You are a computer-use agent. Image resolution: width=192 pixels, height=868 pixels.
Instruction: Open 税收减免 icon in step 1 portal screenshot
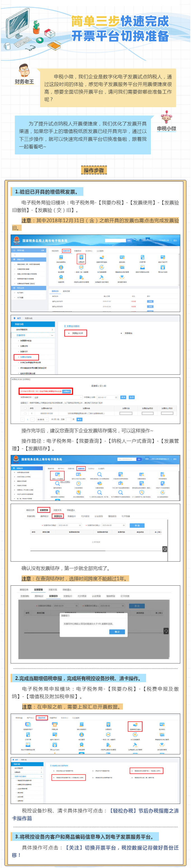tap(122, 257)
